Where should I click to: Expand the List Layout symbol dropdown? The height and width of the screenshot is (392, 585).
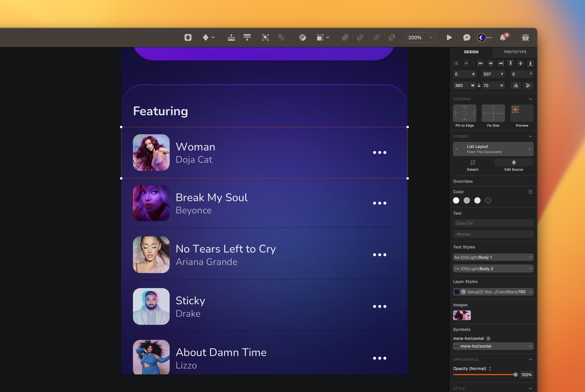[493, 149]
